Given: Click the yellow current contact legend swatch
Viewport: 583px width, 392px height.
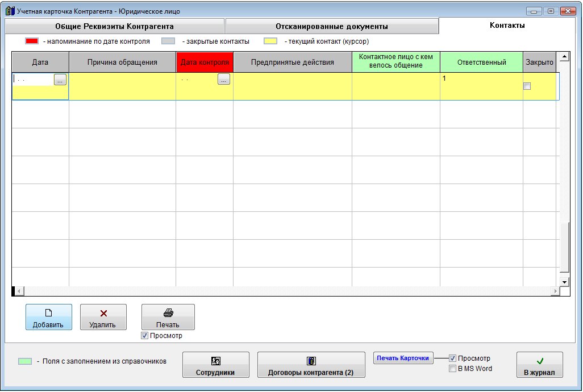Looking at the screenshot, I should coord(270,41).
